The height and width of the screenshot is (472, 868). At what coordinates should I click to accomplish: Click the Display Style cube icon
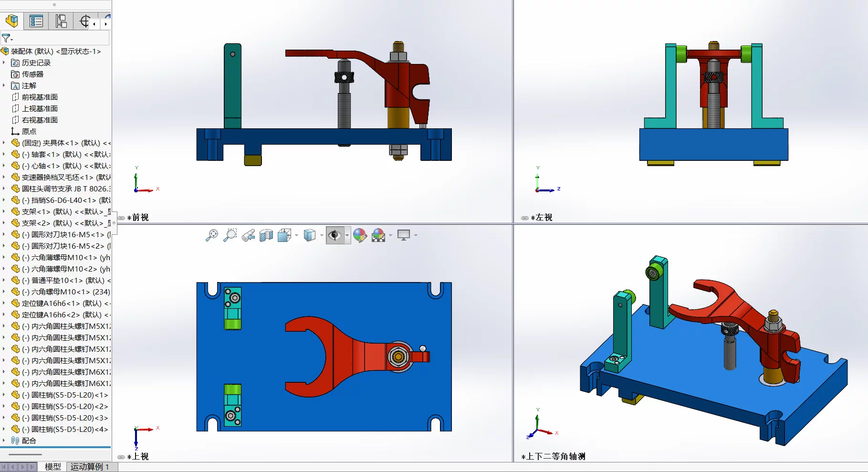310,235
